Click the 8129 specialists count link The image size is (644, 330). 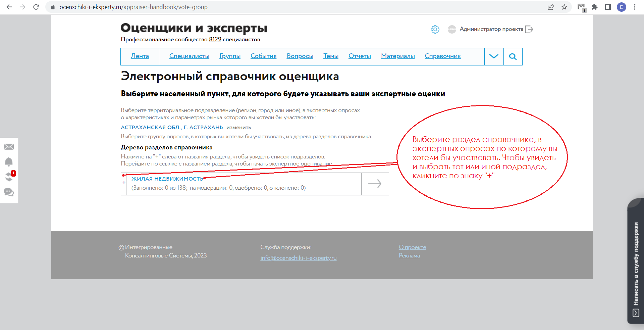point(215,39)
